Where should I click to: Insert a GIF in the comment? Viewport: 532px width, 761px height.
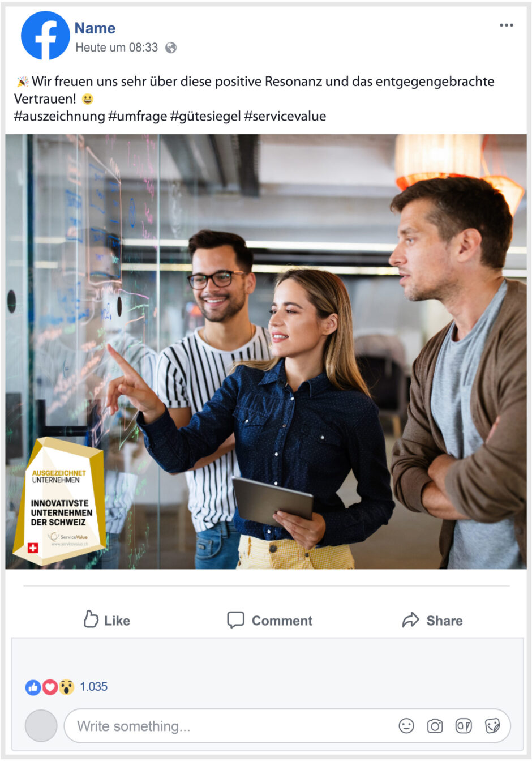464,725
